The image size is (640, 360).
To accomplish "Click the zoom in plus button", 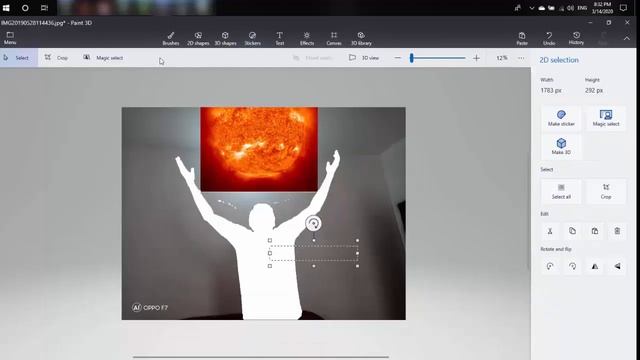I will pyautogui.click(x=476, y=58).
